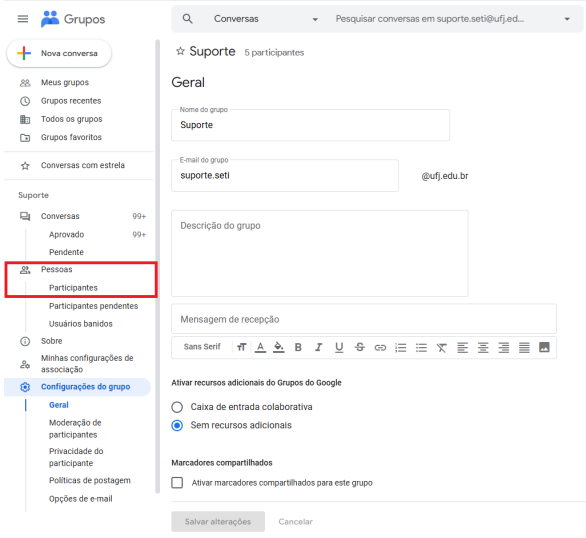
Task: Center align text
Action: pos(483,348)
